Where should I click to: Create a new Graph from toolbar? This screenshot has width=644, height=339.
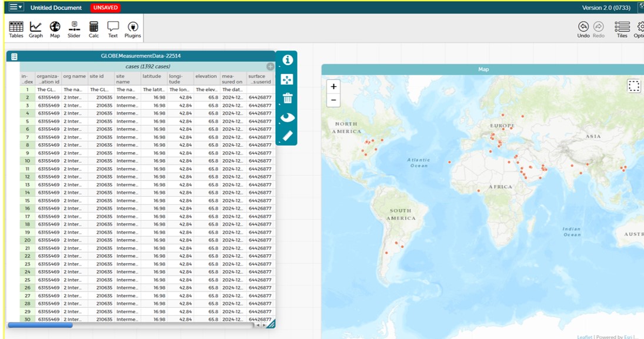(36, 29)
